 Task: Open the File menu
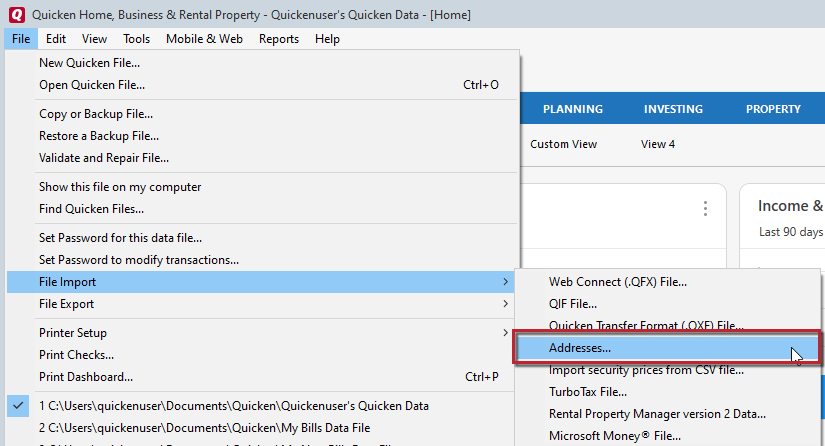(x=21, y=39)
